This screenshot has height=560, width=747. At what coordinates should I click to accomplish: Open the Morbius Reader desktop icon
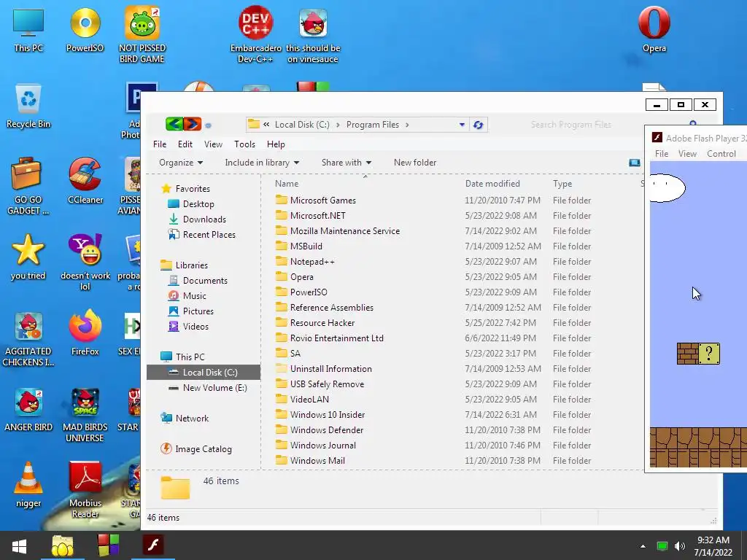pos(85,489)
